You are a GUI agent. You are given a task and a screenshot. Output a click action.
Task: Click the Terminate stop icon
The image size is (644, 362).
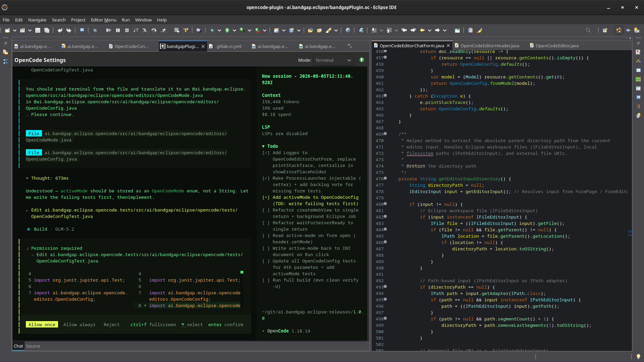pos(127,30)
